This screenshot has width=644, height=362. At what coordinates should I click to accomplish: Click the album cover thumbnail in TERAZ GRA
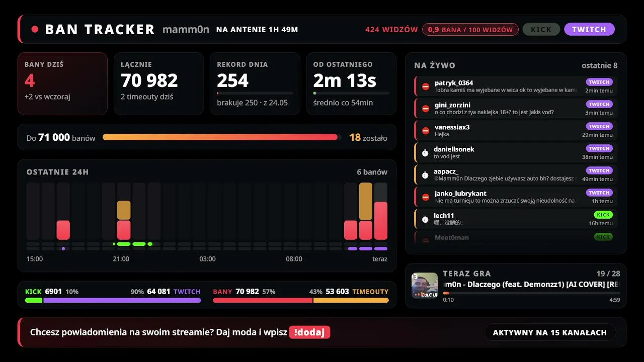(x=425, y=286)
